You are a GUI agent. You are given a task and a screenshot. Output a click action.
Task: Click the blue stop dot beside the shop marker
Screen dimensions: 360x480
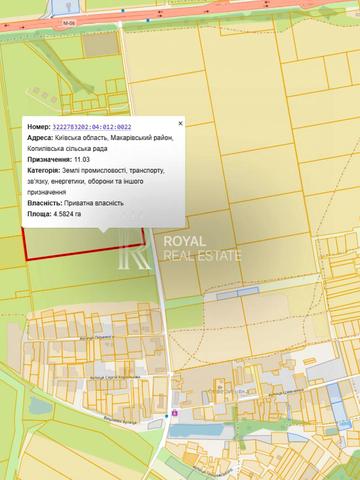coord(167,416)
